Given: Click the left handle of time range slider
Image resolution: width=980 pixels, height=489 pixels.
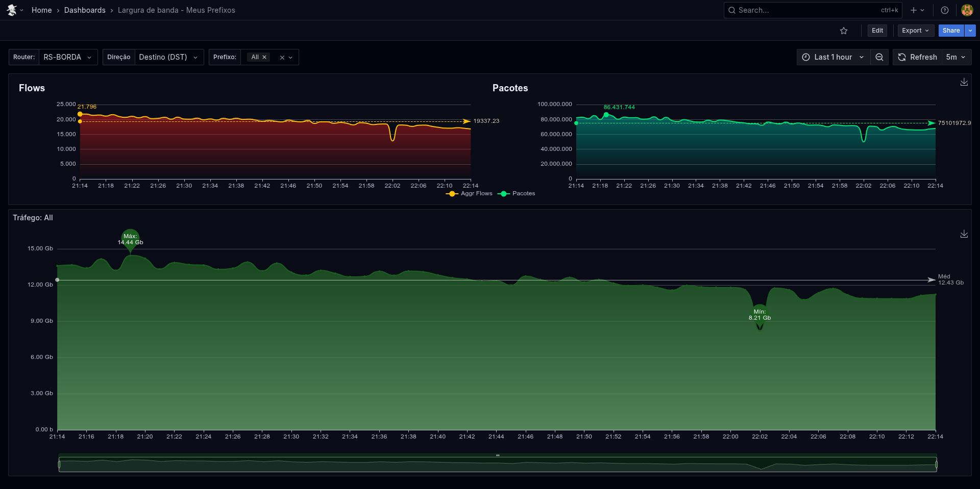Looking at the screenshot, I should [x=59, y=465].
